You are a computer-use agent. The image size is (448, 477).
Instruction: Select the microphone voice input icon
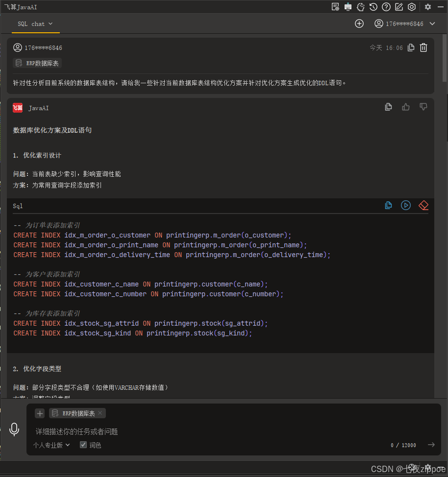(x=14, y=429)
